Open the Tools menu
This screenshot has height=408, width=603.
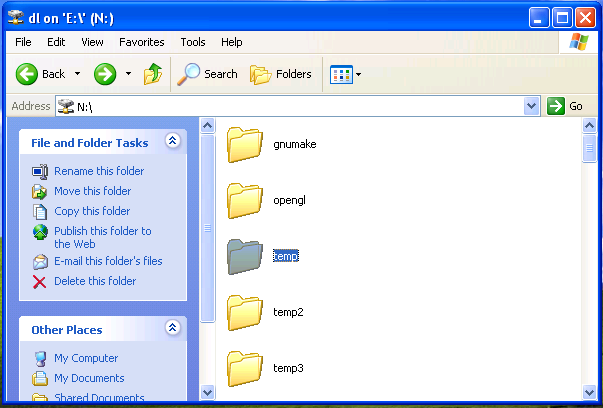[x=193, y=42]
